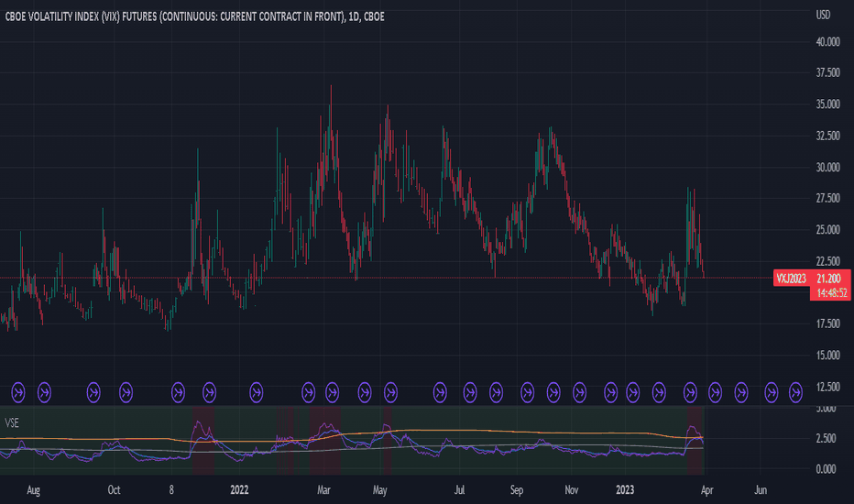Click the contract switch marker nearest the Jun label
854x504 pixels.
pos(772,392)
